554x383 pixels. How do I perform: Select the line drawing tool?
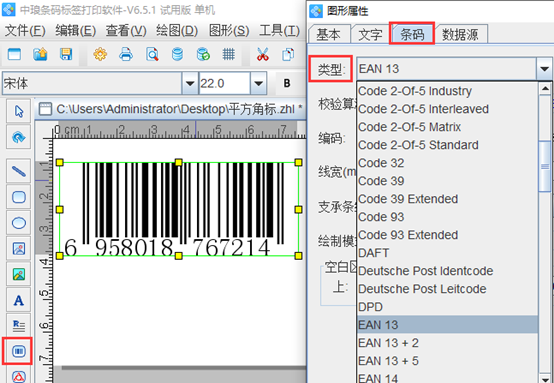click(x=19, y=171)
